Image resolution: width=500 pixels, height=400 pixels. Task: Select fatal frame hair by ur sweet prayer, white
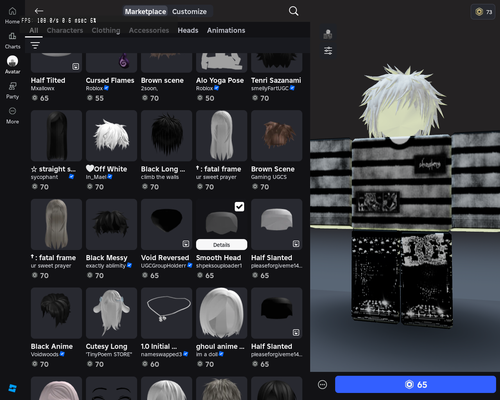coord(222,136)
